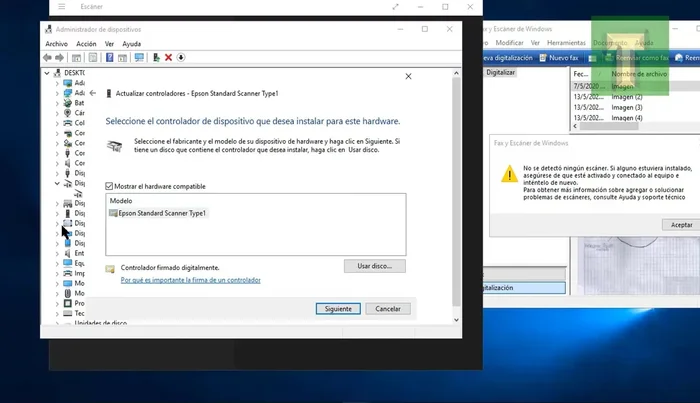700x403 pixels.
Task: Open the Archivo menu in Device Manager
Action: (57, 44)
